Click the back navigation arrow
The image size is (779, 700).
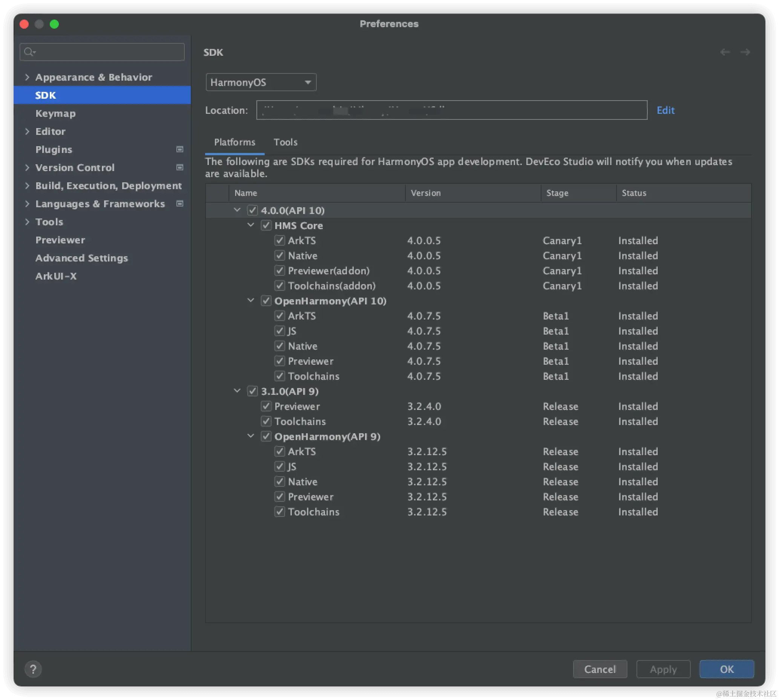tap(725, 52)
